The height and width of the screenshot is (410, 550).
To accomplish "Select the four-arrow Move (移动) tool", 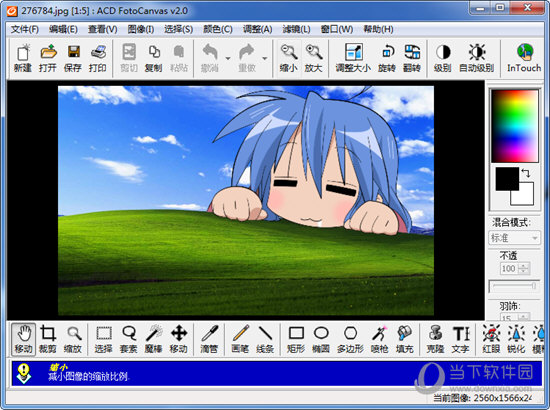I will click(x=179, y=339).
